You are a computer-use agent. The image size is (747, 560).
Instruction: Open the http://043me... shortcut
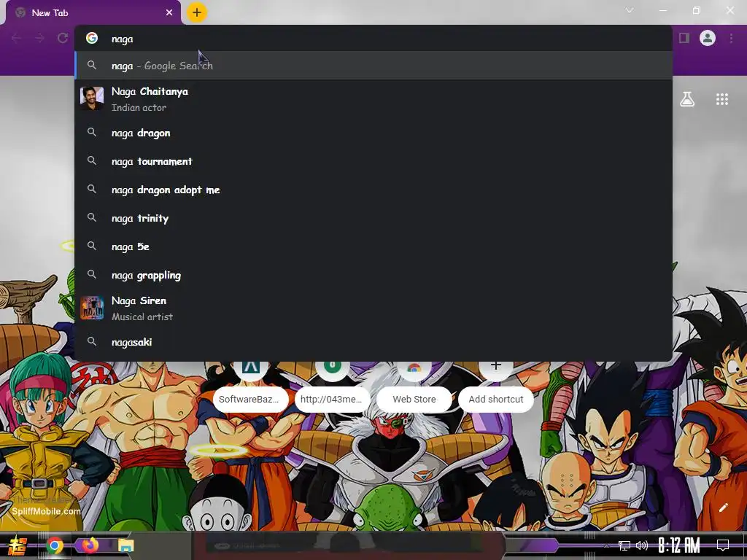click(332, 387)
